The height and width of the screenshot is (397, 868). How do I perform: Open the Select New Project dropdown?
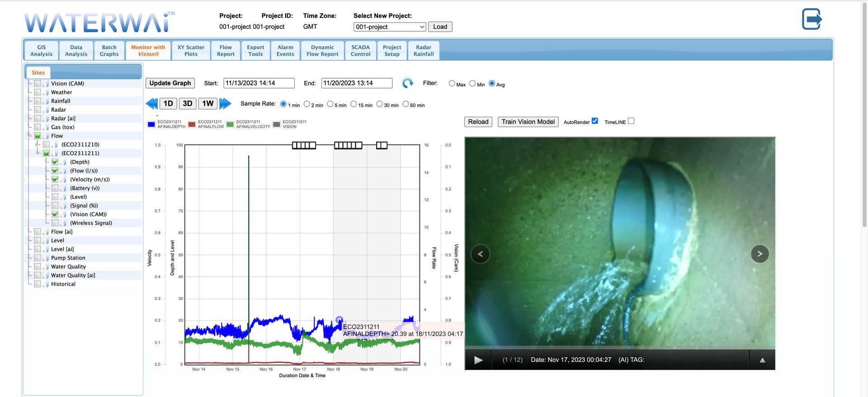click(x=390, y=27)
